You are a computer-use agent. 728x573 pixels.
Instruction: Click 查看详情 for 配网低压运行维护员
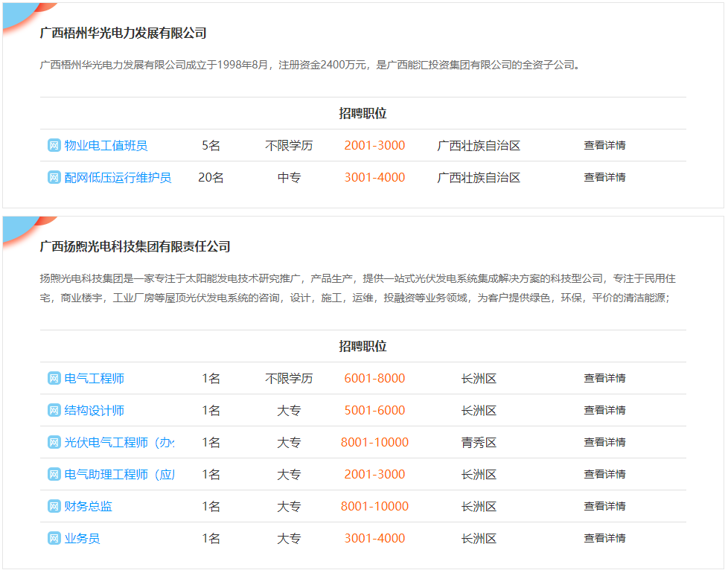tap(604, 178)
